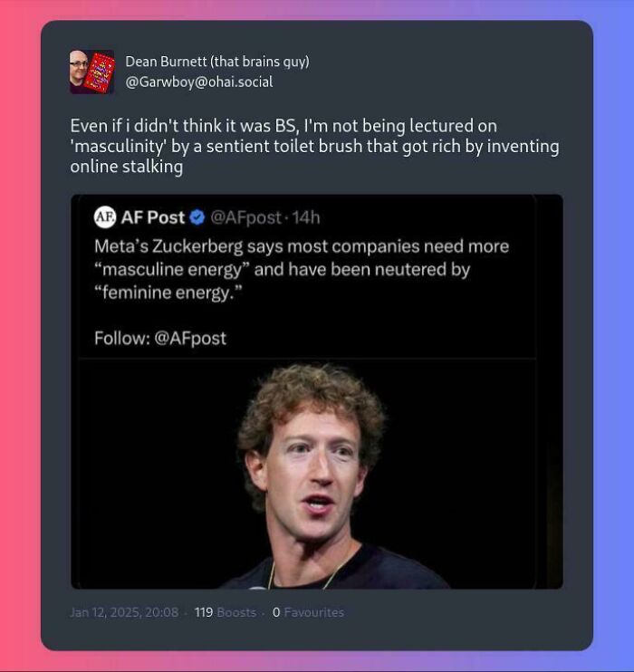The image size is (634, 672).
Task: Click the AF Post circular logo
Action: [105, 217]
